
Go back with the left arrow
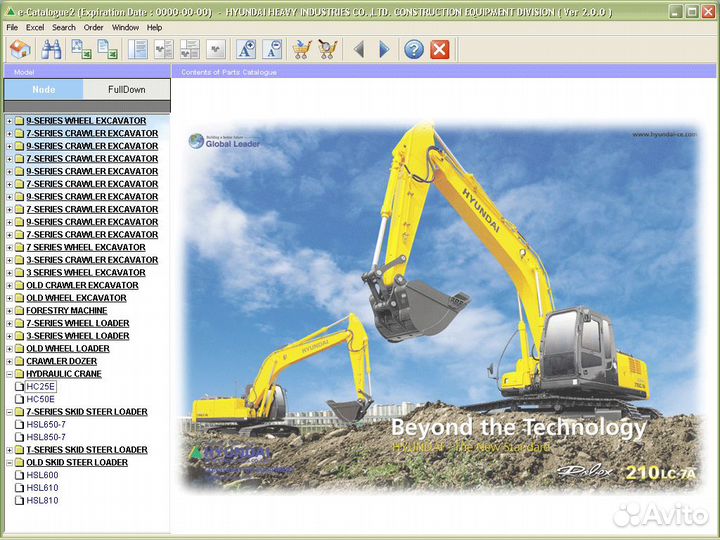[x=359, y=49]
